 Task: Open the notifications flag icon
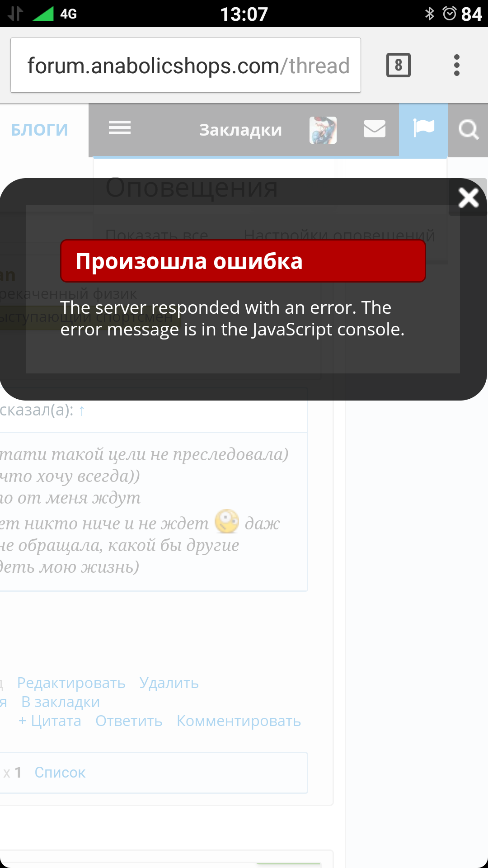tap(423, 129)
